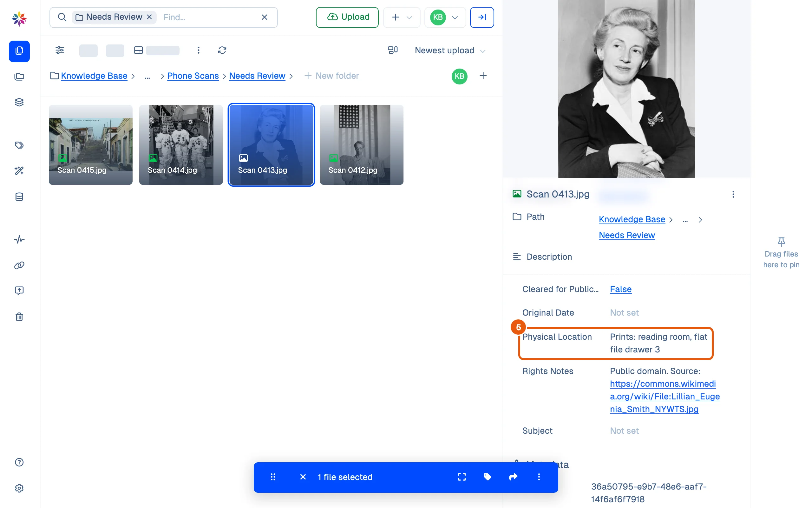Open the magic wand automation icon

19,171
